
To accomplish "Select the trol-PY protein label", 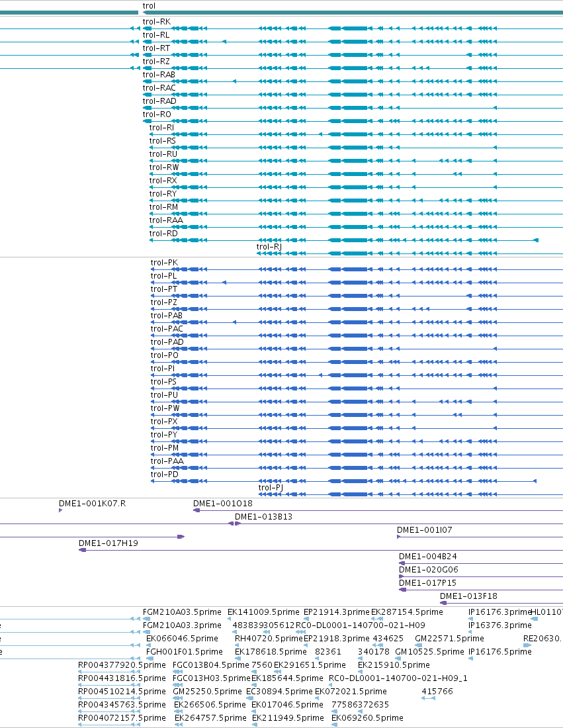I will 164,435.
